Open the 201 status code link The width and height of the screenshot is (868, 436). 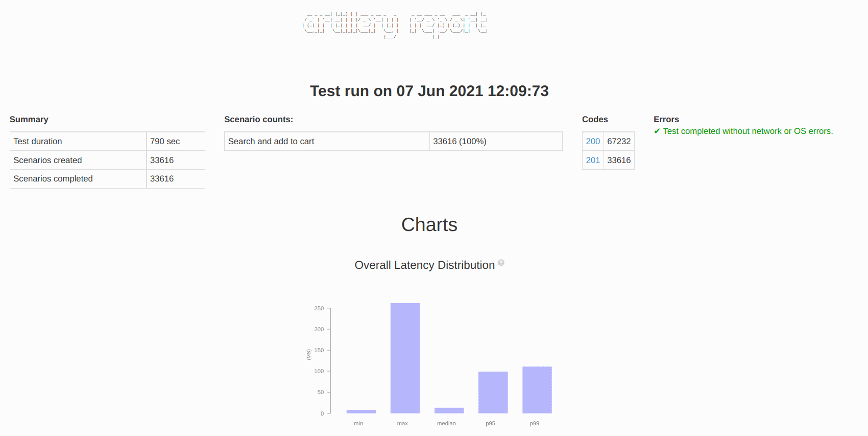[593, 160]
